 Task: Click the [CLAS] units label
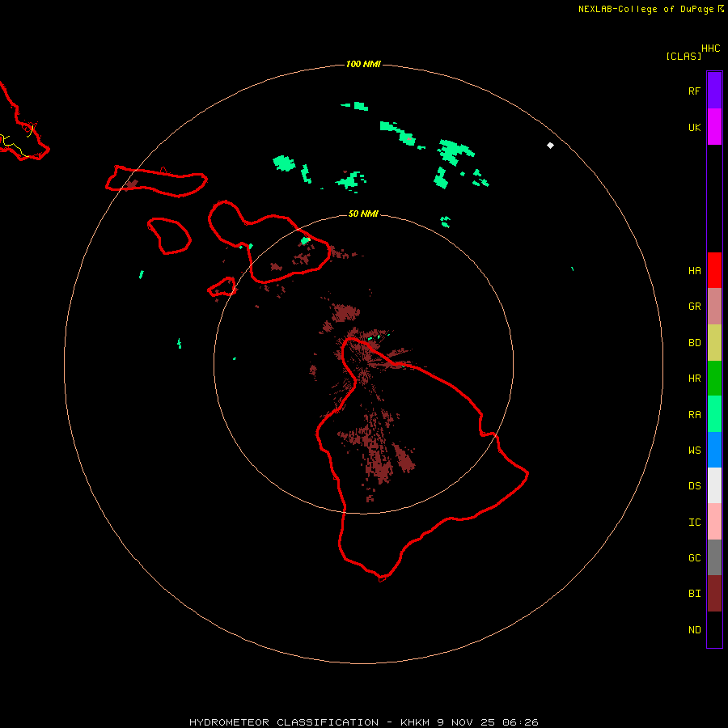(x=684, y=56)
